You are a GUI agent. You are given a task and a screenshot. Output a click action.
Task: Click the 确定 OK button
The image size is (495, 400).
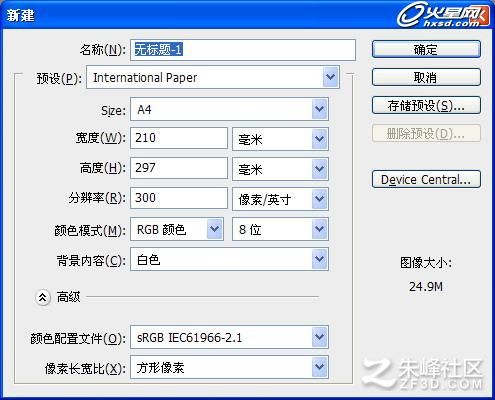(x=426, y=49)
